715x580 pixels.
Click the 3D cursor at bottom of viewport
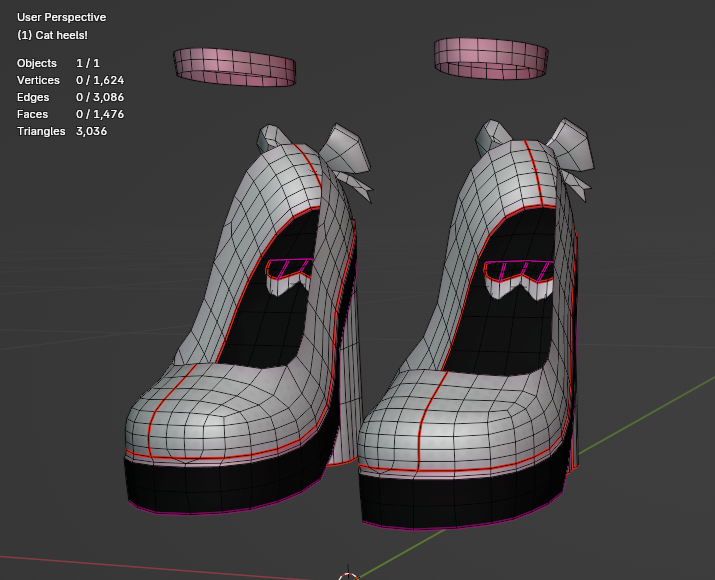[348, 577]
